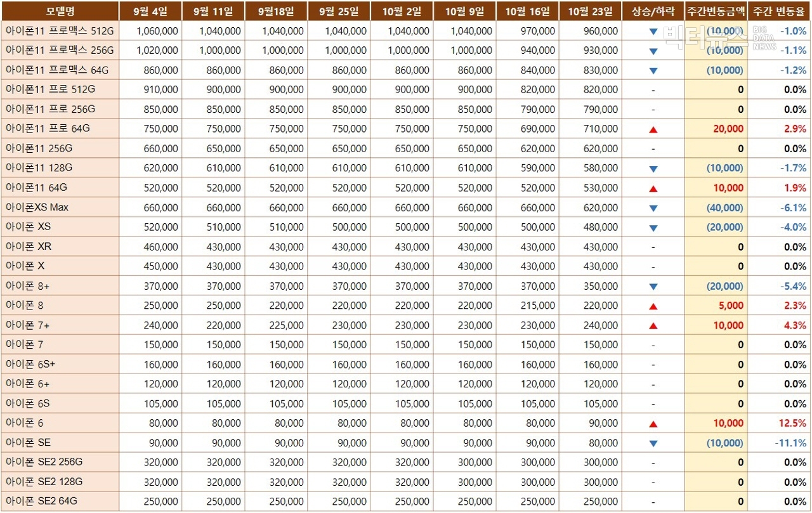Select the 10월 23일 column header

click(x=590, y=11)
